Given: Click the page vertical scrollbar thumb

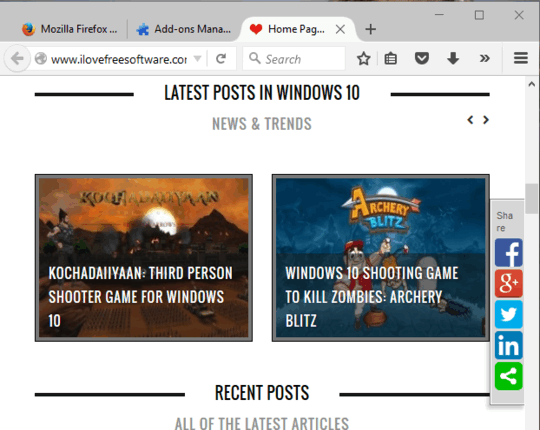Looking at the screenshot, I should (x=532, y=199).
